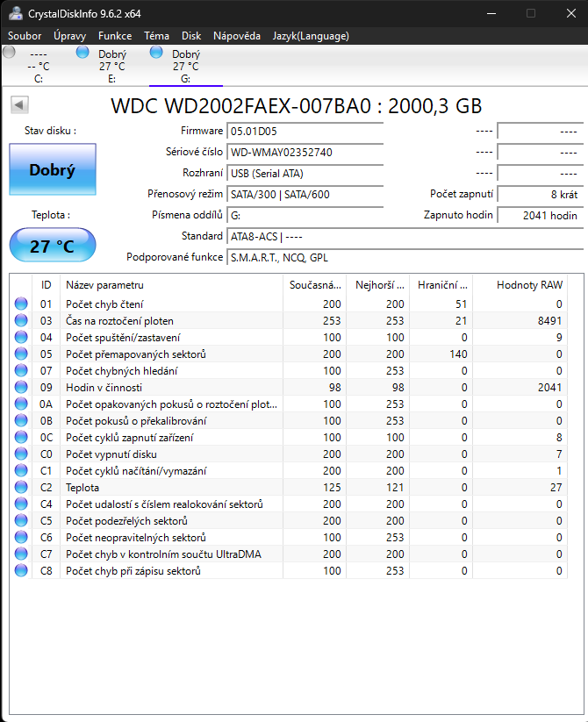588x722 pixels.
Task: Click the CrystalDiskInfo app icon in title bar
Action: point(15,13)
